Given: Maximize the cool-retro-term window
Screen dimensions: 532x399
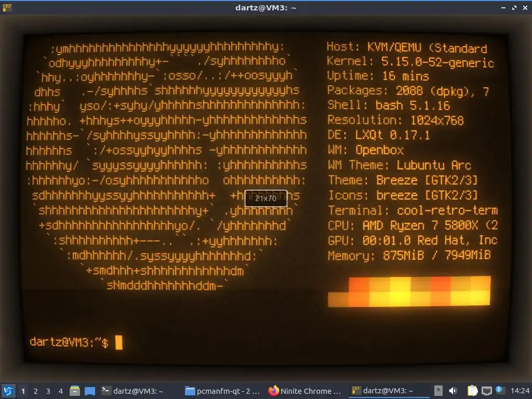Looking at the screenshot, I should click(x=514, y=7).
